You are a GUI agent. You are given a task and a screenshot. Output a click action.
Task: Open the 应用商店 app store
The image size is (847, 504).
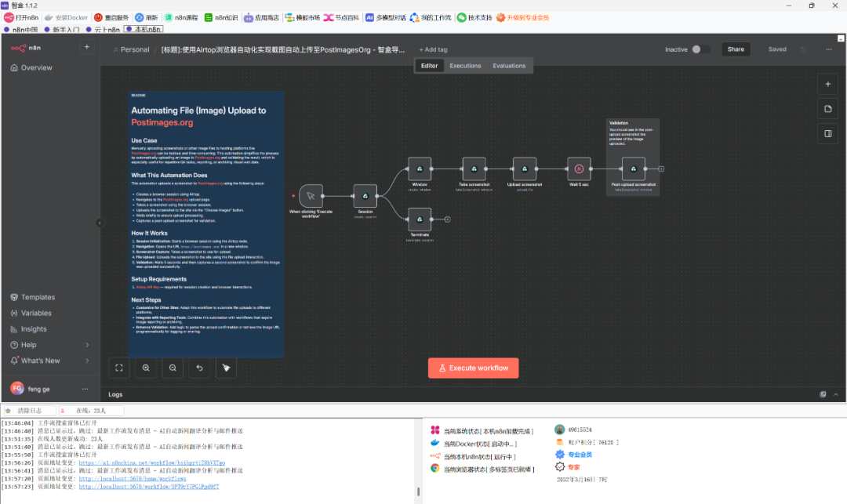tap(261, 17)
